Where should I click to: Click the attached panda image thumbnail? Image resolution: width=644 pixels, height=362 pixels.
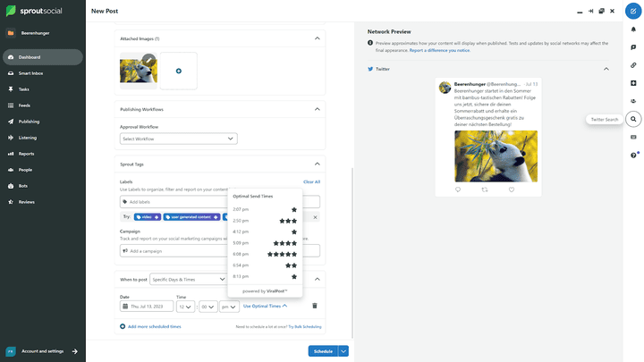pyautogui.click(x=139, y=71)
